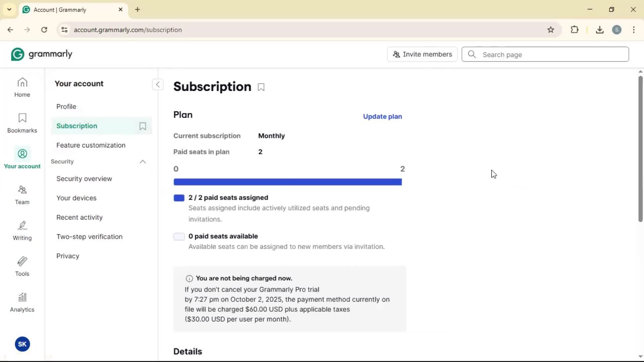Open the Tools sidebar icon
This screenshot has height=362, width=644.
tap(22, 266)
